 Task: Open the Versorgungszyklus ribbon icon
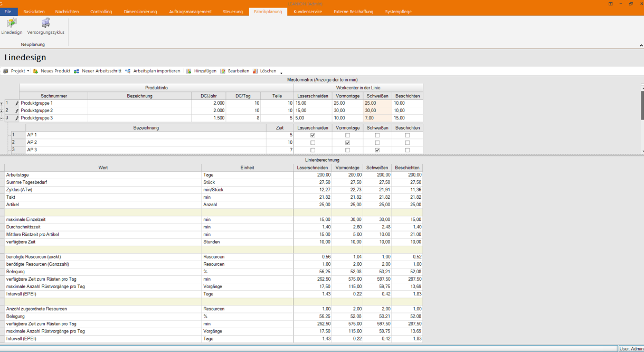[46, 23]
